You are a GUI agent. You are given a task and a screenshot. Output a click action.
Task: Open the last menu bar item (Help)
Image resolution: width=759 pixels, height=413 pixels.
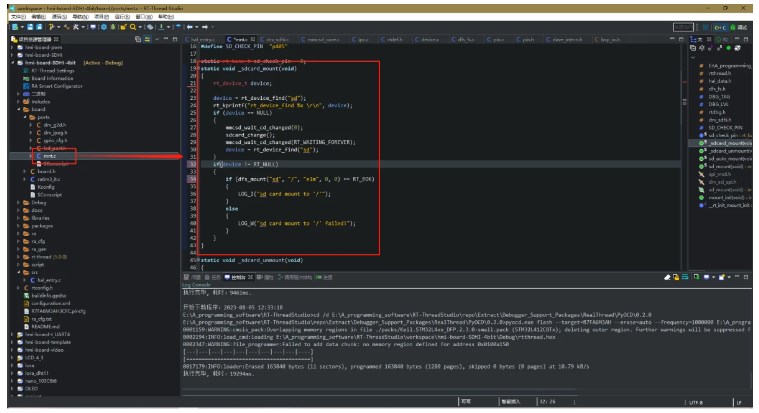pos(166,16)
